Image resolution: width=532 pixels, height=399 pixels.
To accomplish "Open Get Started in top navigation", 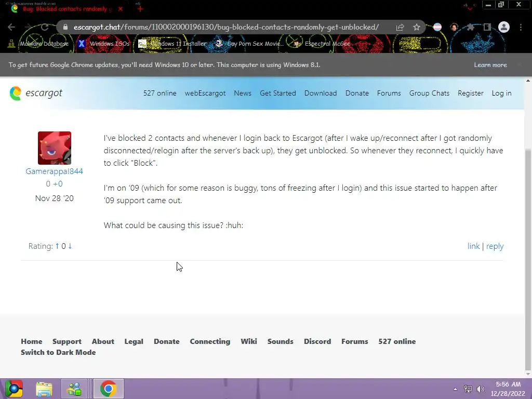I will pyautogui.click(x=278, y=94).
